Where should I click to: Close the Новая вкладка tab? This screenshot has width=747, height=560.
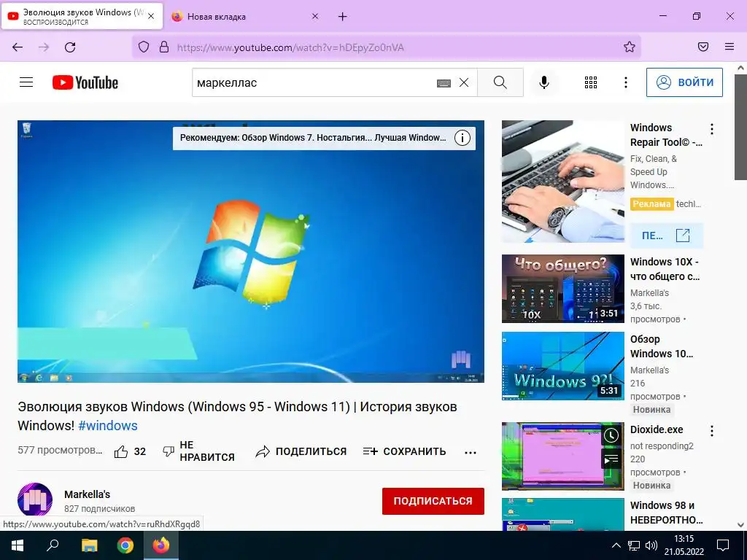[315, 16]
